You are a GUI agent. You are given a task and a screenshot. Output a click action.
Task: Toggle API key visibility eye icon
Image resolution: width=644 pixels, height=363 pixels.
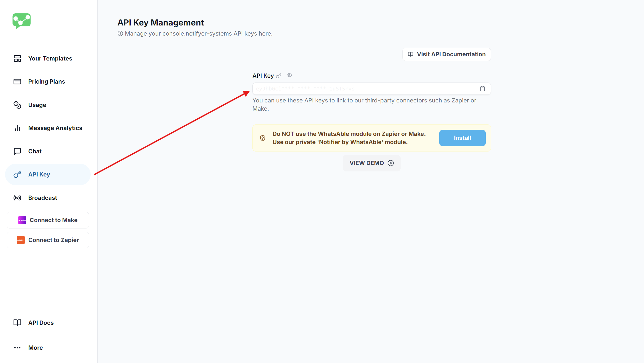[x=289, y=75]
